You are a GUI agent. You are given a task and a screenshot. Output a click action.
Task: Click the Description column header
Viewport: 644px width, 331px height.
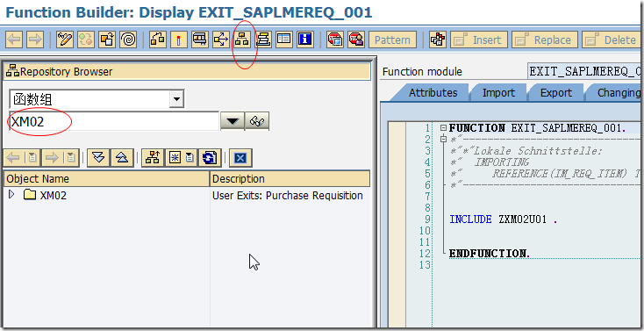tap(290, 179)
